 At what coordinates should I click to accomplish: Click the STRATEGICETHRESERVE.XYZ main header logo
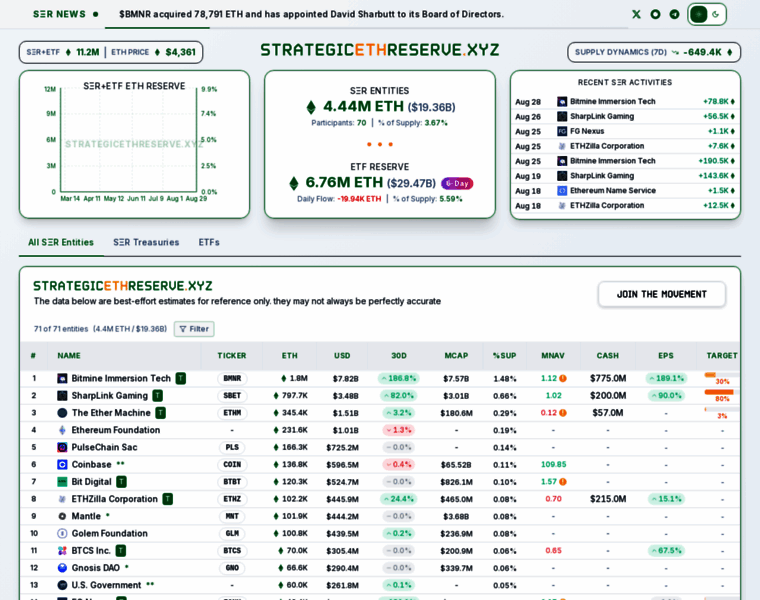point(380,50)
